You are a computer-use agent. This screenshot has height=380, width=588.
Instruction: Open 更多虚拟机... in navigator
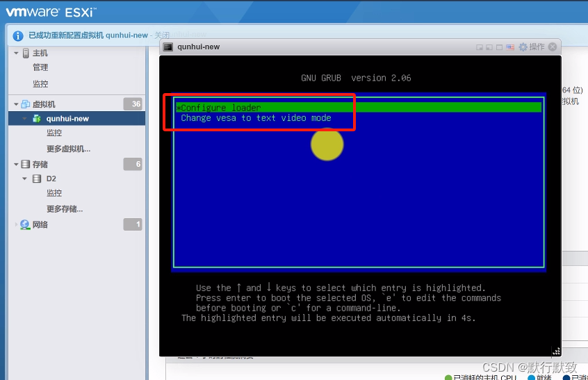(x=68, y=149)
